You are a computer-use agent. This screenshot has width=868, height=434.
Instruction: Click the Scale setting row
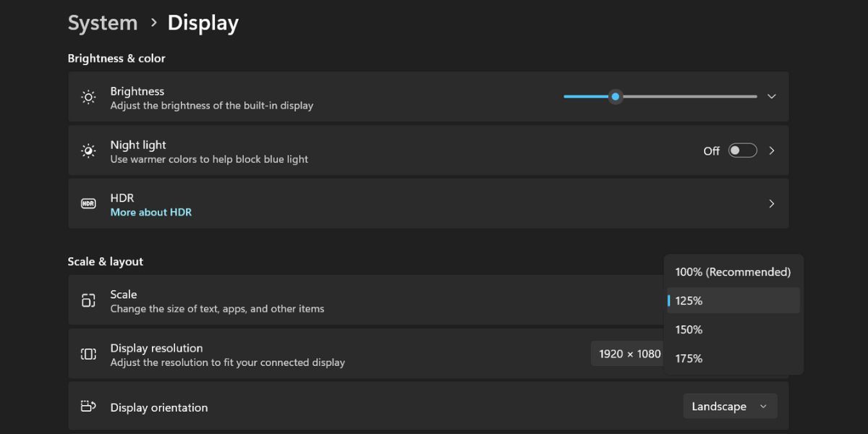pos(428,300)
